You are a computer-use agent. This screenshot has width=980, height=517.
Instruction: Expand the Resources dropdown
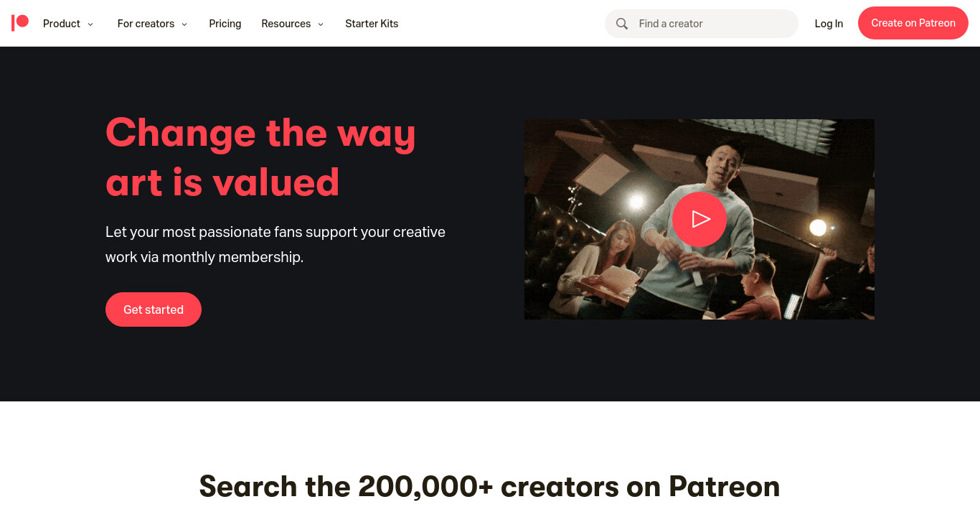(x=293, y=24)
